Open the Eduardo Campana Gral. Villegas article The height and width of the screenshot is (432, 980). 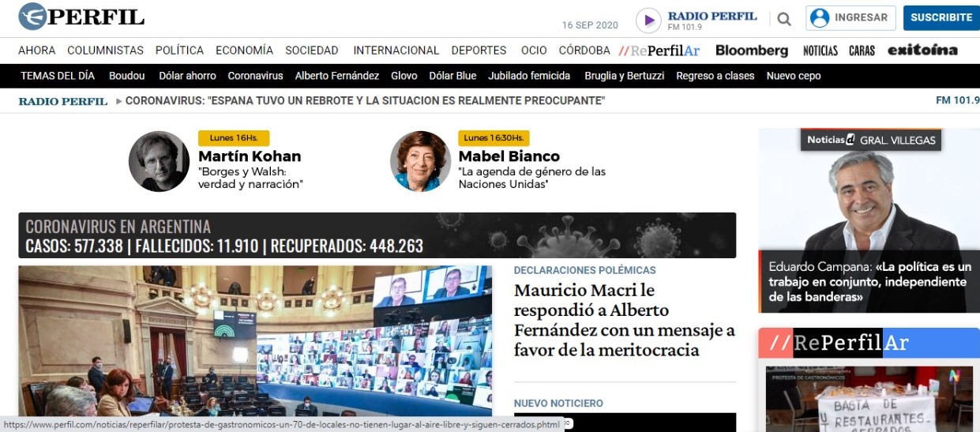[869, 220]
